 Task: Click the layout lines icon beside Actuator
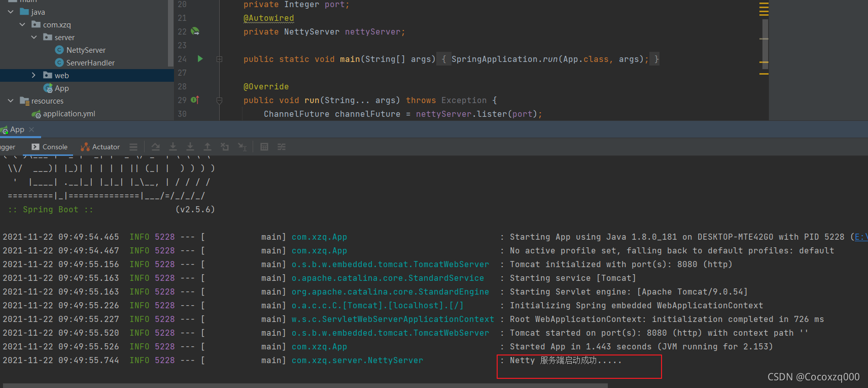(x=133, y=147)
